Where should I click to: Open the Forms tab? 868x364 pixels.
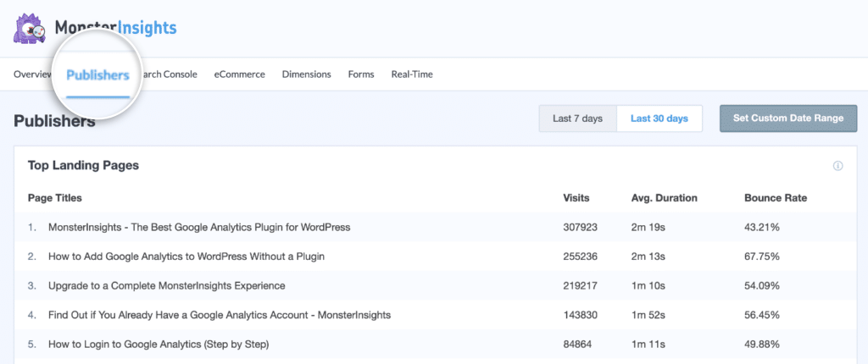(361, 74)
